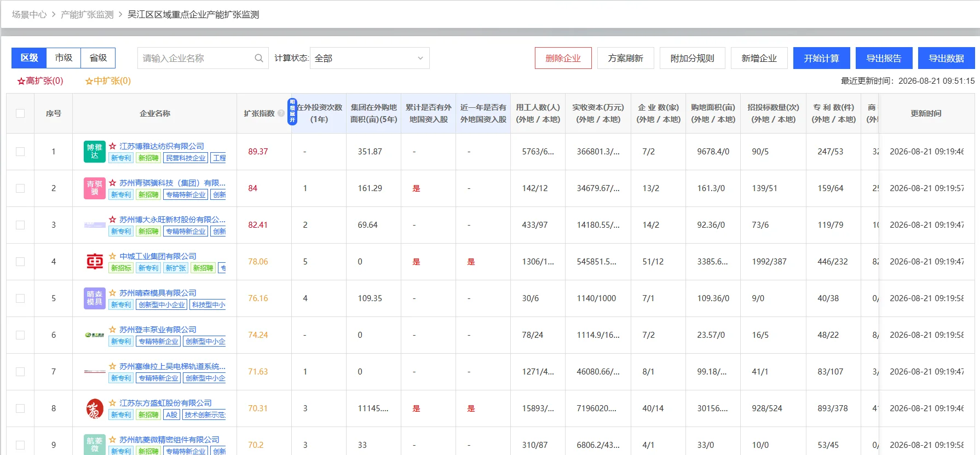Click the star icon for 江苏东方盛虹股份有限公司
Screen dimensions: 980x455
tap(112, 403)
